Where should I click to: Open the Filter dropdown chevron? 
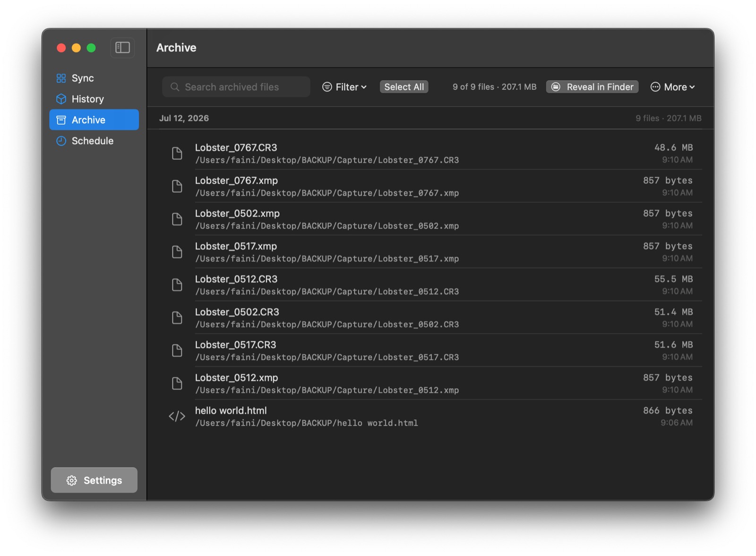(x=364, y=87)
